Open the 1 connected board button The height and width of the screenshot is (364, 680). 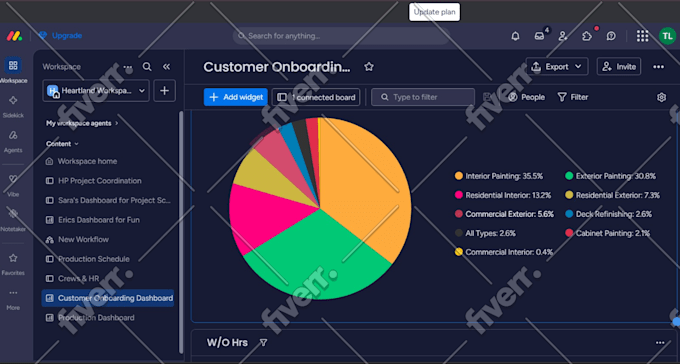click(316, 97)
